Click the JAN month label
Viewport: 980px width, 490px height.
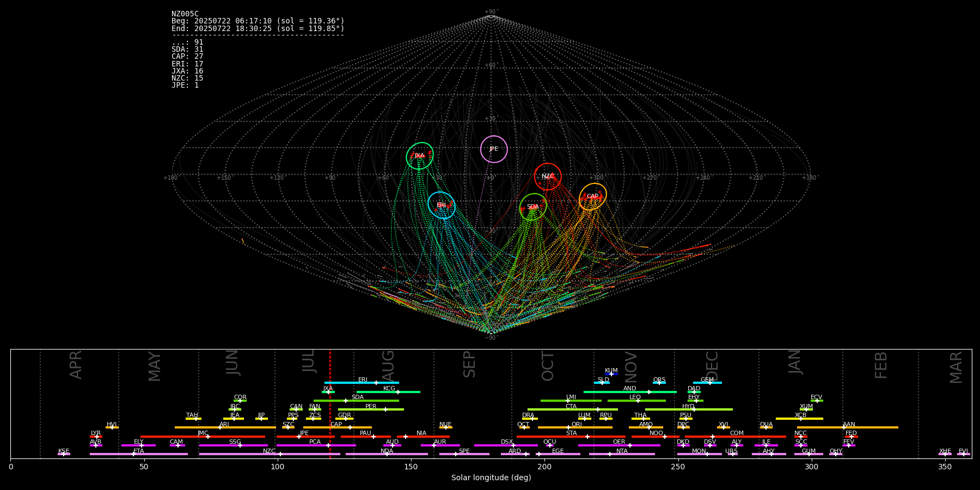(x=794, y=362)
